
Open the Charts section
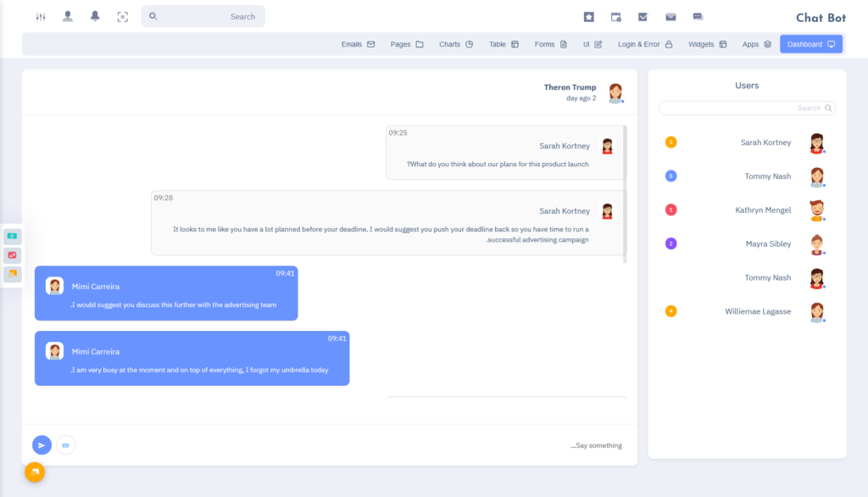tap(455, 43)
